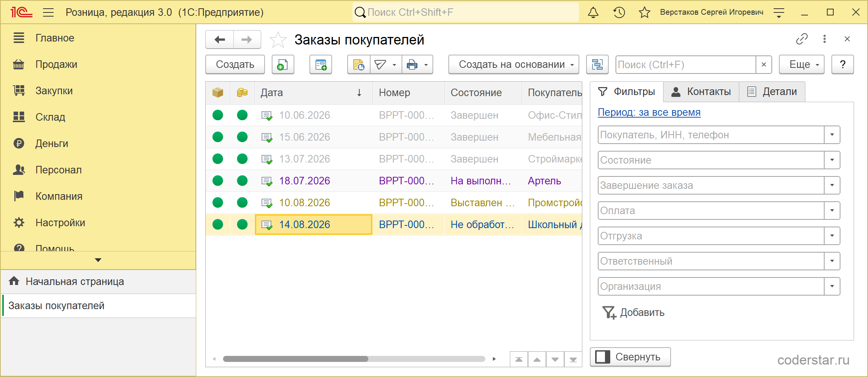Open the Еще menu
868x377 pixels.
tap(802, 64)
